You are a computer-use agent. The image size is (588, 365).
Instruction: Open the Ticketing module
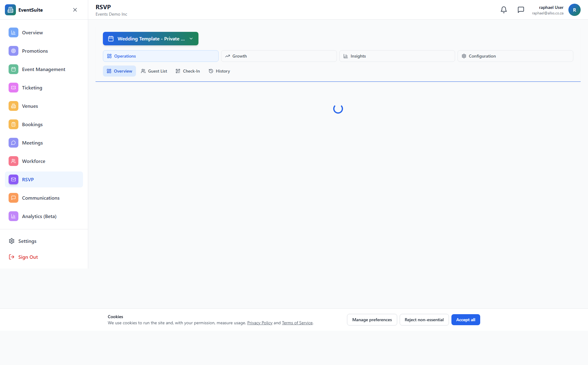pos(32,88)
